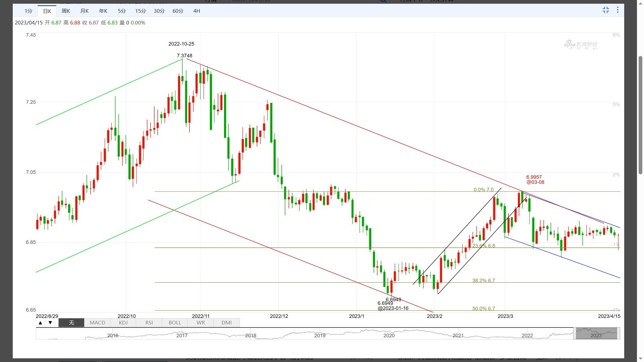
Task: Select the DMI indicator button
Action: [x=226, y=323]
